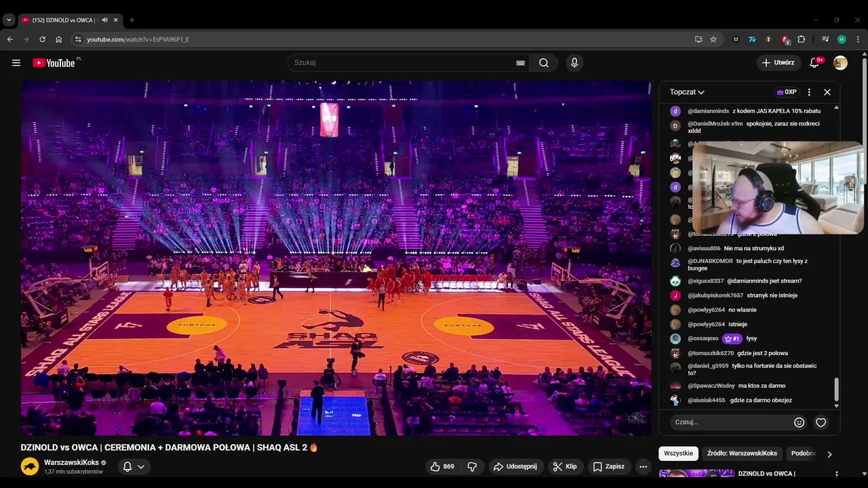The height and width of the screenshot is (488, 868).
Task: Open the on-screen keyboard icon in search
Action: click(520, 63)
